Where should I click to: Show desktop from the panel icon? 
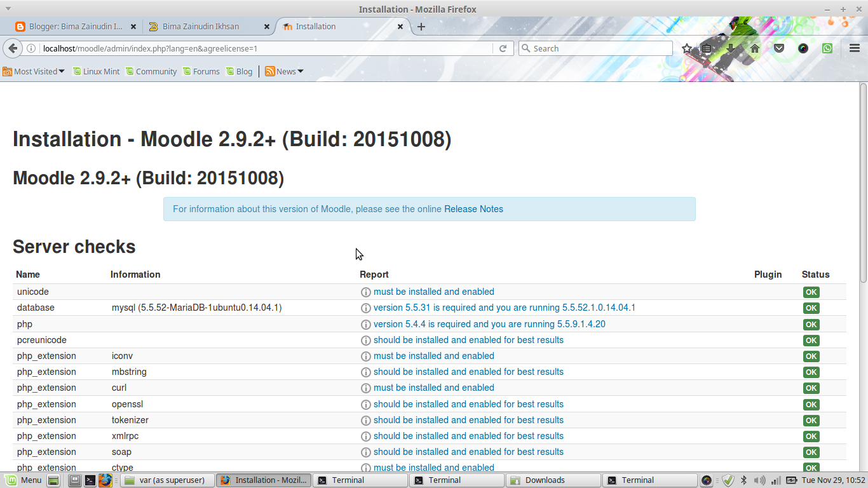click(53, 480)
